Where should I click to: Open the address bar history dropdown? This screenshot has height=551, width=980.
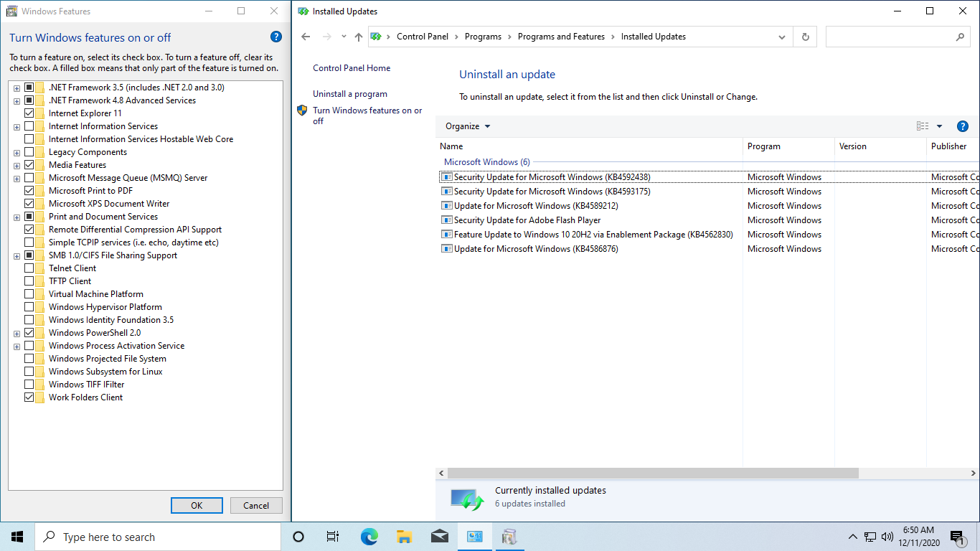(782, 37)
